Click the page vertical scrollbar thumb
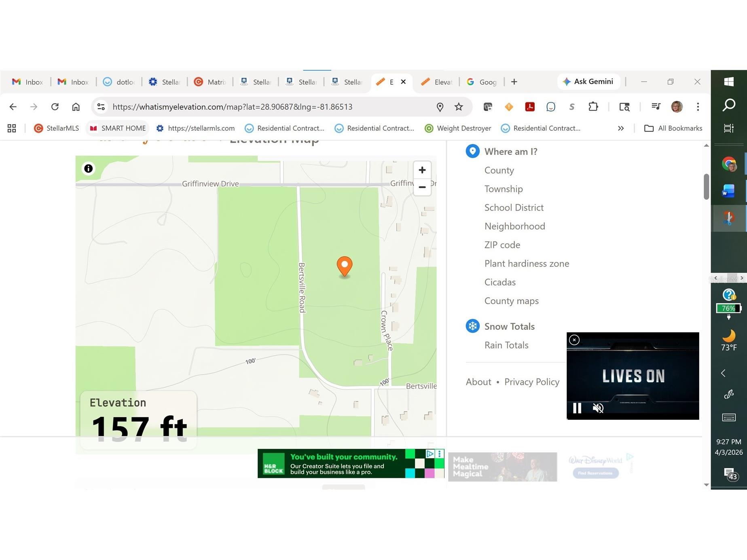This screenshot has height=560, width=747. [x=706, y=186]
